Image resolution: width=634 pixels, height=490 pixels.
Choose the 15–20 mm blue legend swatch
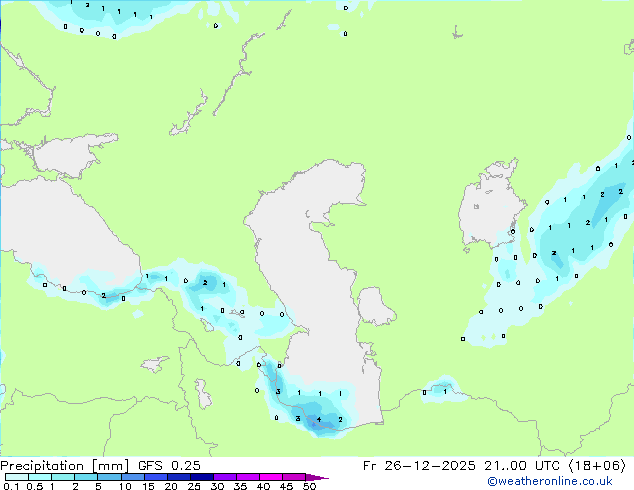pos(155,477)
